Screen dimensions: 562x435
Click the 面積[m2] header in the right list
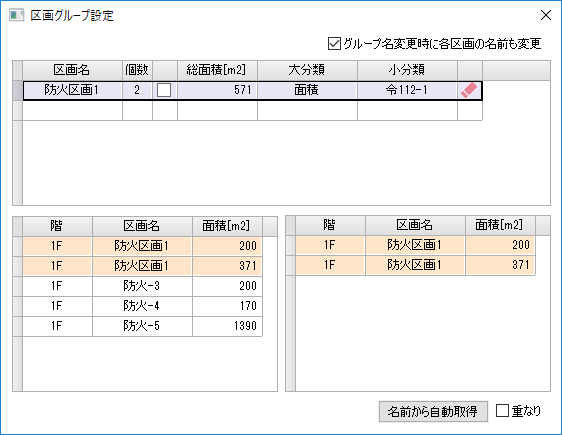(500, 225)
